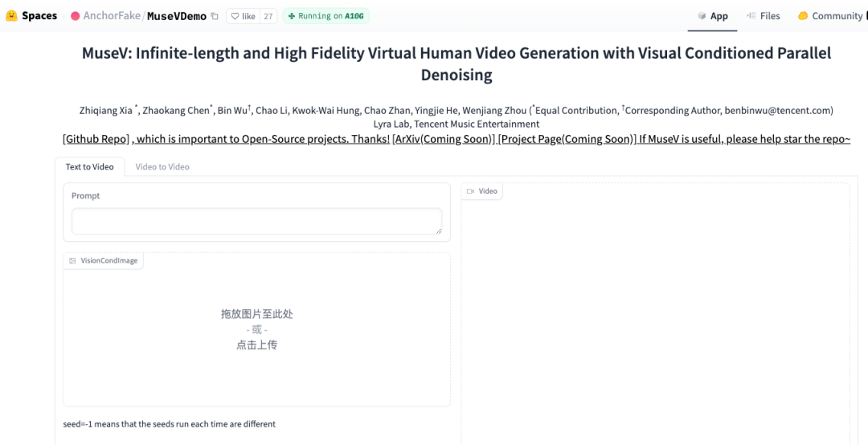Open the App tab
Image resolution: width=868 pixels, height=445 pixels.
[712, 16]
